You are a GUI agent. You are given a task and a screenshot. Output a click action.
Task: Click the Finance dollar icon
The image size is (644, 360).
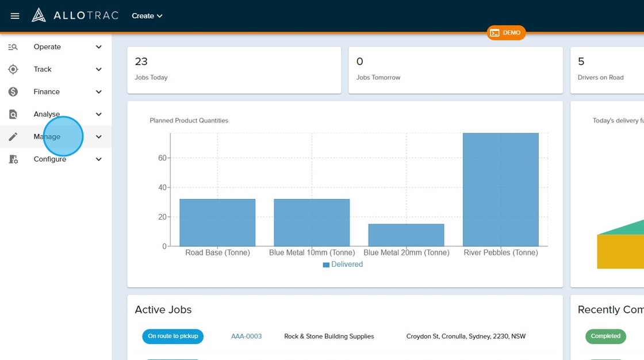click(x=13, y=92)
